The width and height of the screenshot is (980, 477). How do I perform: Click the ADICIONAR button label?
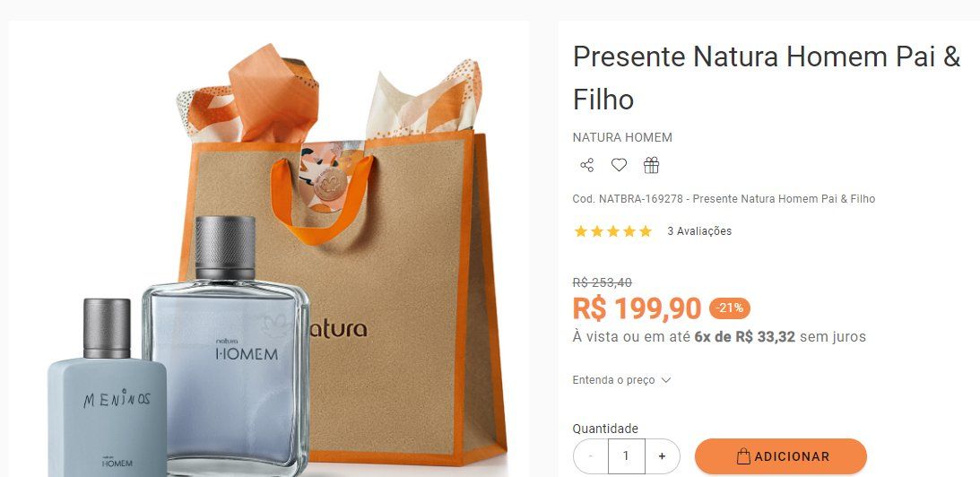click(792, 457)
